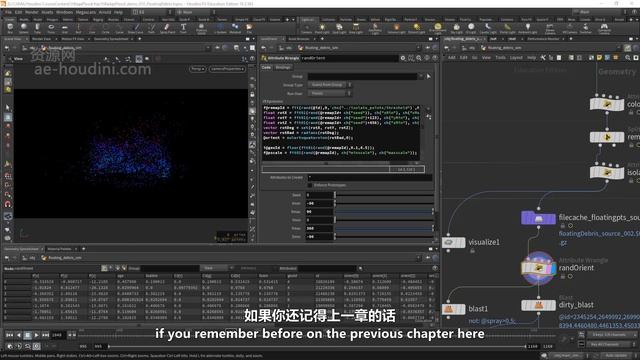
Task: Select the Sky Light shelf tool
Action: pos(456,28)
